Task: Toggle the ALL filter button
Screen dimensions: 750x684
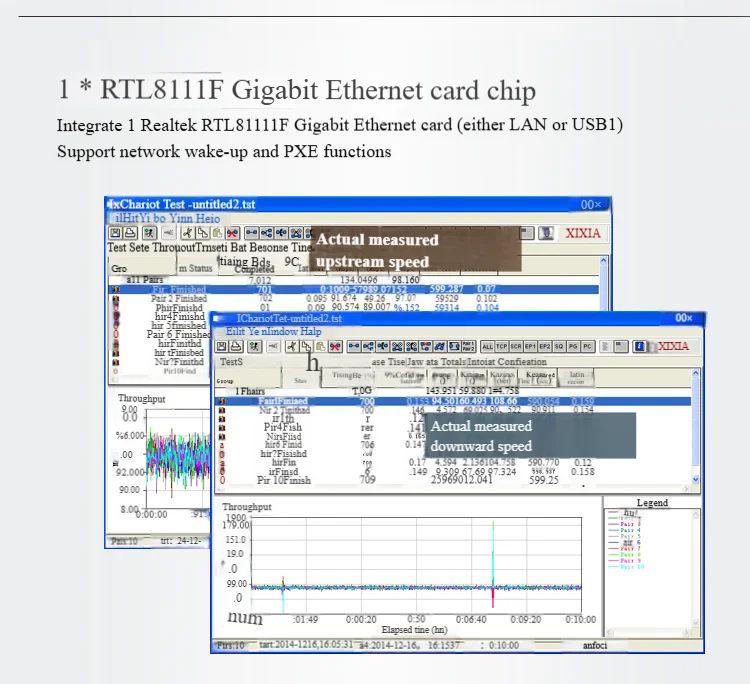Action: tap(488, 346)
